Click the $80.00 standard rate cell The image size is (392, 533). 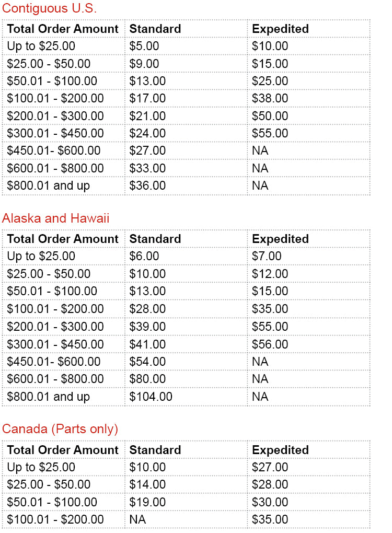pyautogui.click(x=147, y=379)
